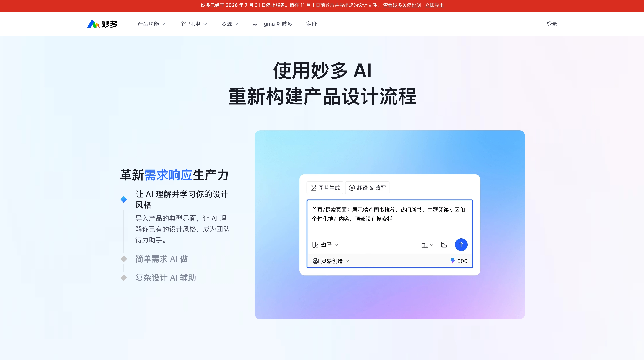Select the 图片生成 button
This screenshot has width=644, height=360.
coord(325,188)
